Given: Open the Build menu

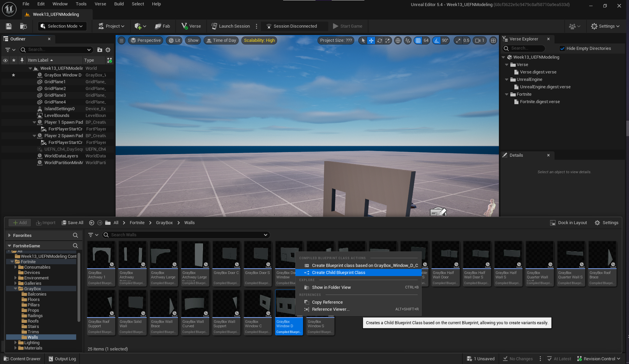Looking at the screenshot, I should click(119, 4).
